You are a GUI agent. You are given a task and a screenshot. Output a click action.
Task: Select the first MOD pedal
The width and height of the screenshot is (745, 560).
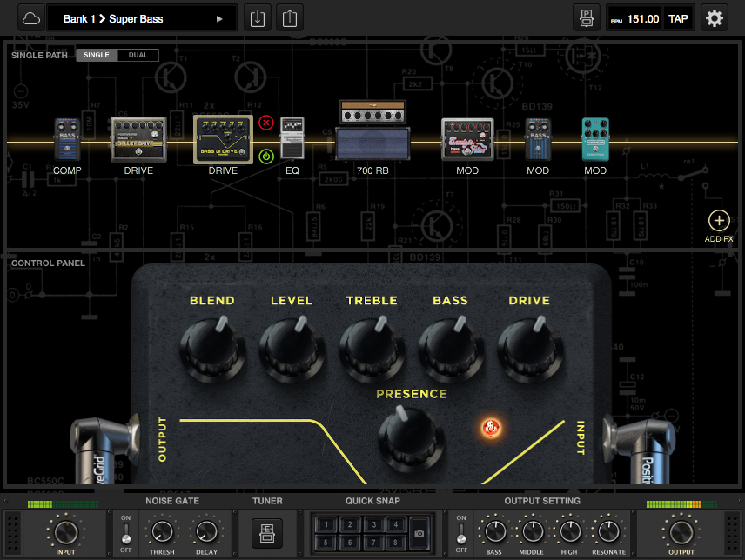467,139
